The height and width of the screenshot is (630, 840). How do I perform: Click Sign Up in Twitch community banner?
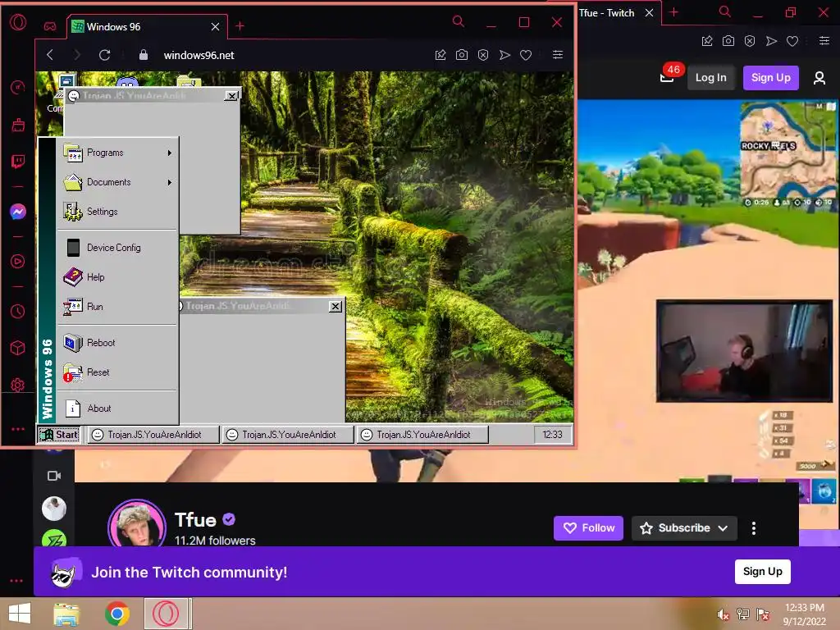tap(762, 572)
